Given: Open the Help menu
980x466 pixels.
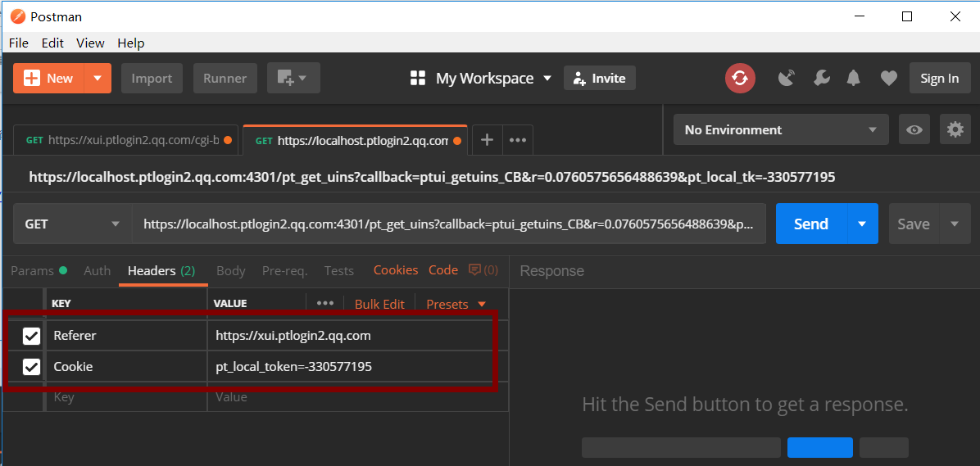Looking at the screenshot, I should (131, 43).
